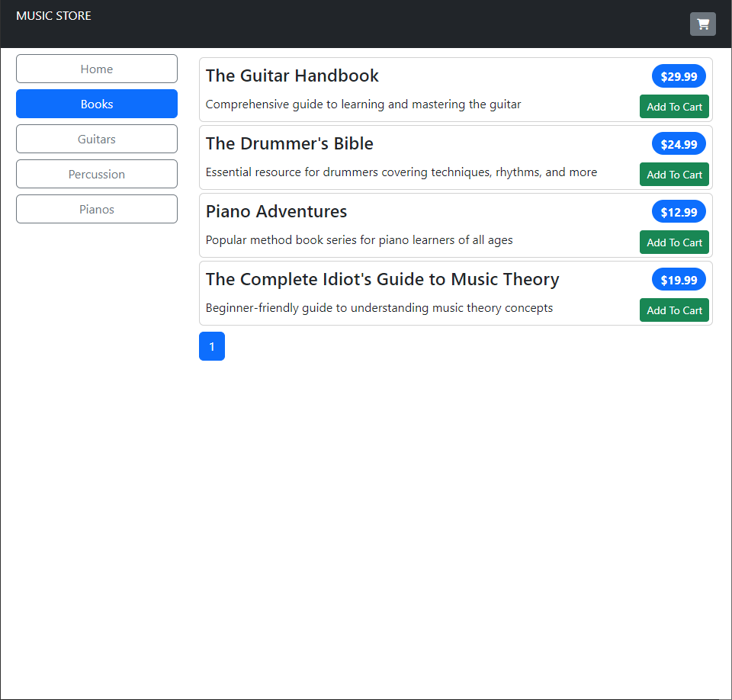Go to the Home category
This screenshot has width=732, height=700.
97,69
